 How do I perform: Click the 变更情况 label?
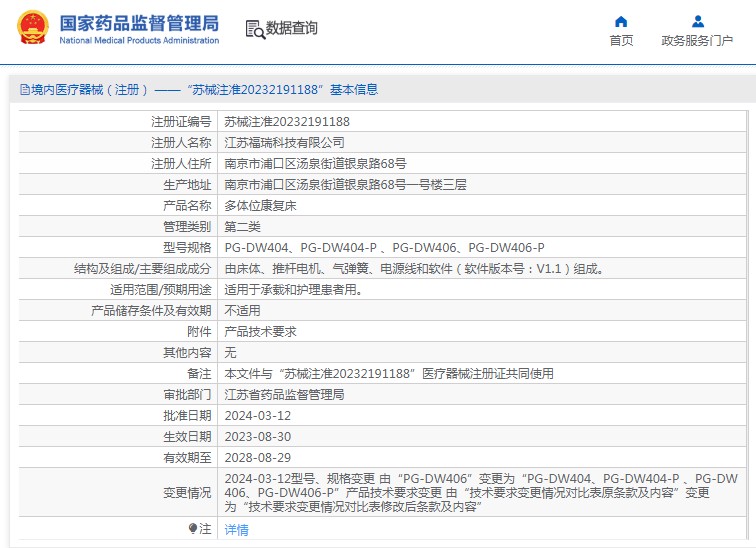click(187, 493)
